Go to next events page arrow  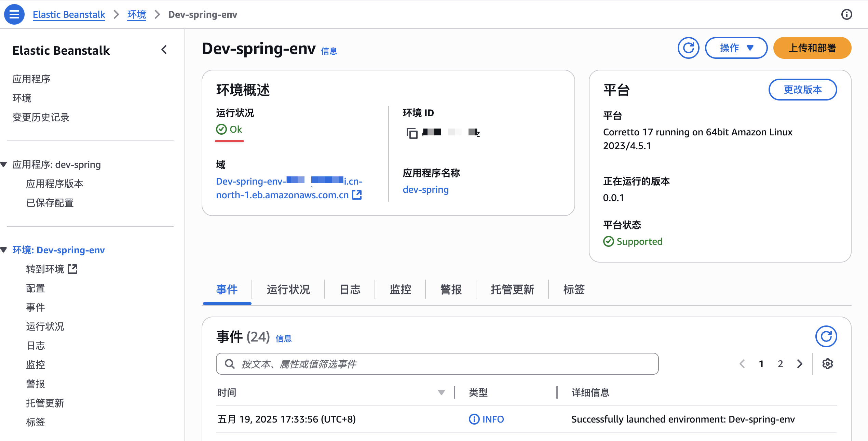pyautogui.click(x=800, y=364)
